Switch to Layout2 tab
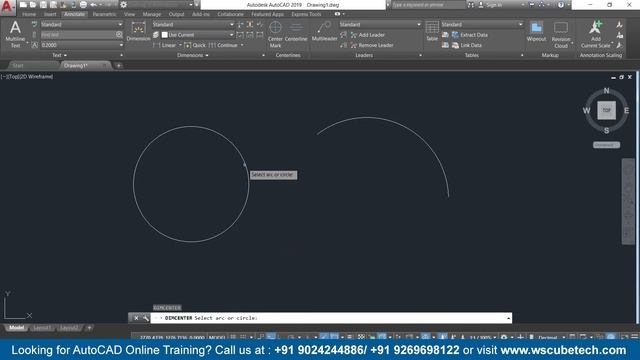 pos(69,328)
